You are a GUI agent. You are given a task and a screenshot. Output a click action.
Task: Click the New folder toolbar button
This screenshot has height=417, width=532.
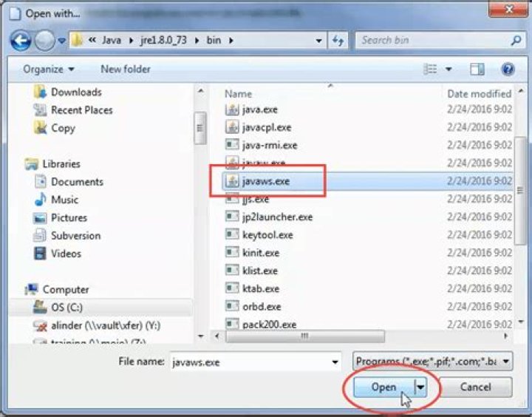click(x=126, y=69)
